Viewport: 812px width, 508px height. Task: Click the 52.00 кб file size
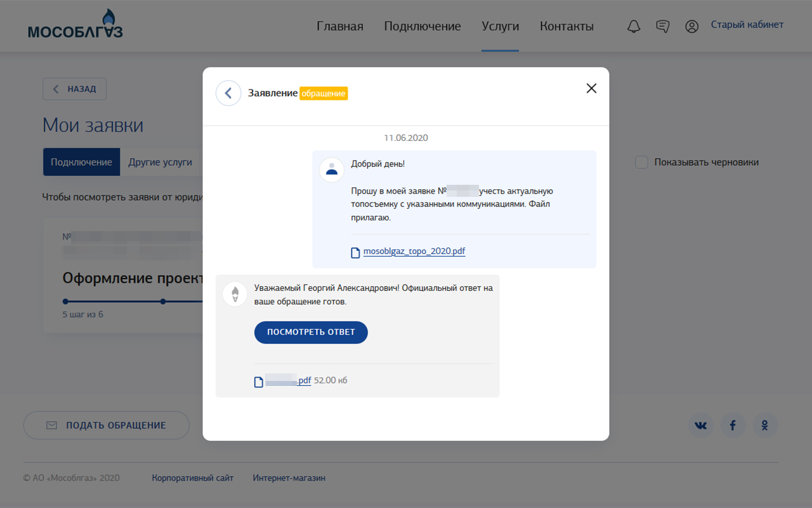point(331,380)
